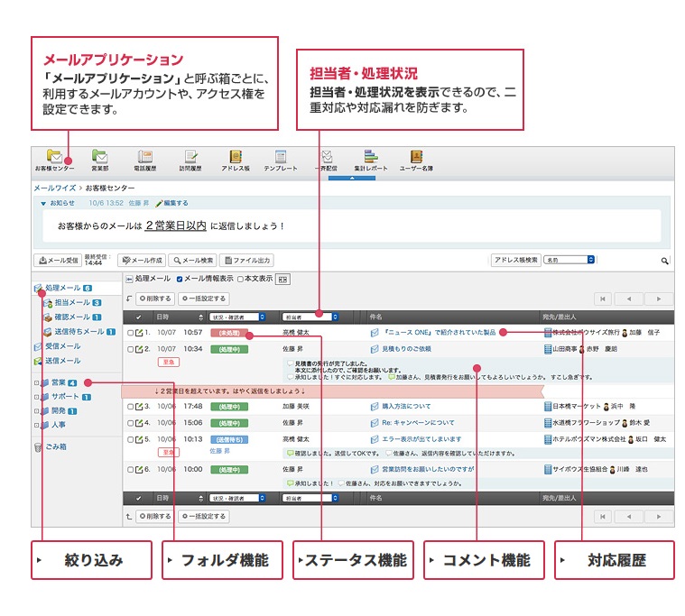Open mail titled エラー表示が出てしまいます
The width and height of the screenshot is (685, 616).
point(421,439)
